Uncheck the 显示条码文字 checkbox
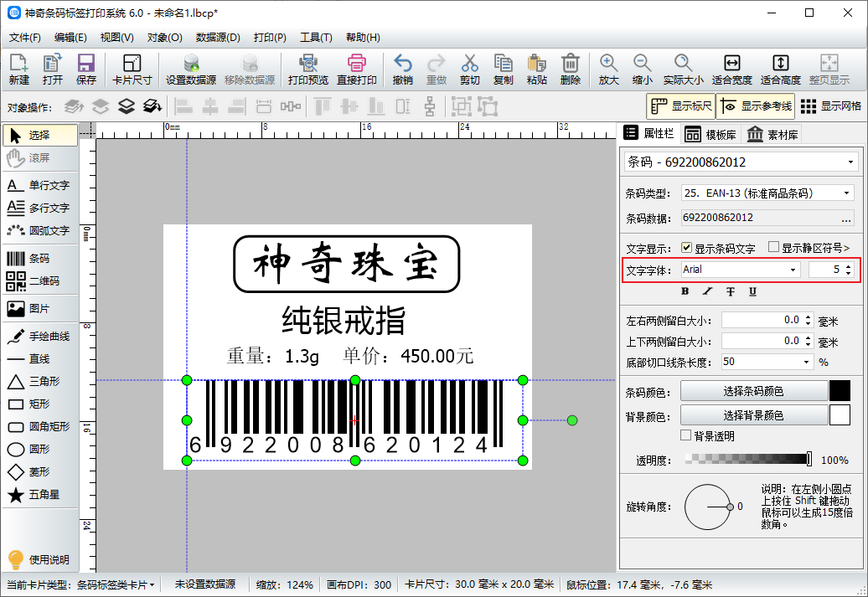868x597 pixels. [687, 248]
